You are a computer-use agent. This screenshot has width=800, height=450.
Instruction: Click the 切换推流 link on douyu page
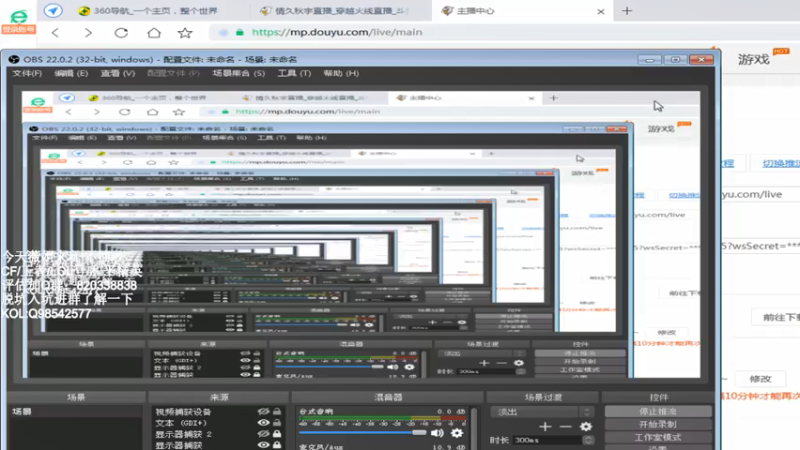pos(781,163)
